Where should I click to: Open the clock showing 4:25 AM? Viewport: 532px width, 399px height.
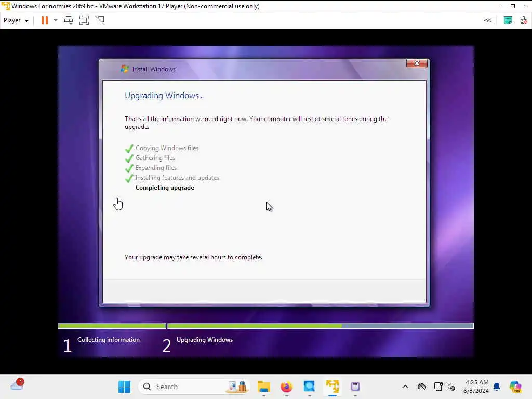(x=476, y=387)
